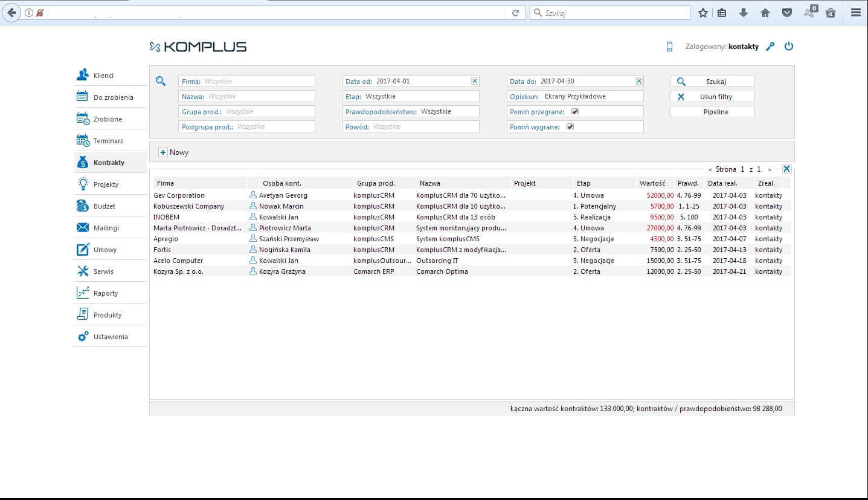This screenshot has width=868, height=500.
Task: Open the Etap filter field
Action: click(411, 96)
